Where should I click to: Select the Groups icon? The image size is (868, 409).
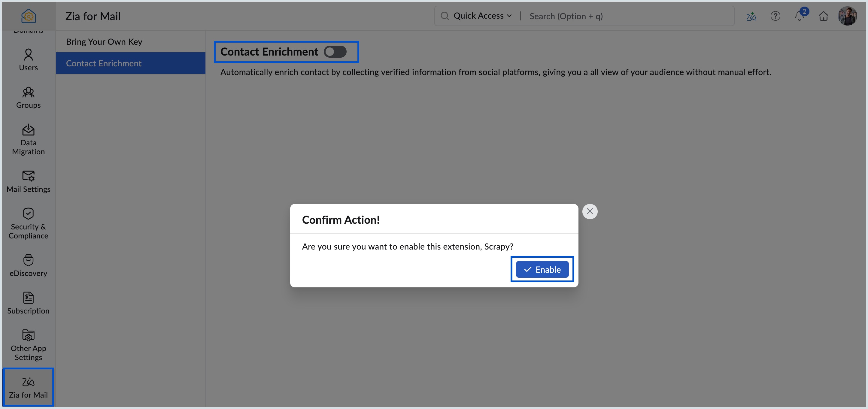tap(28, 97)
